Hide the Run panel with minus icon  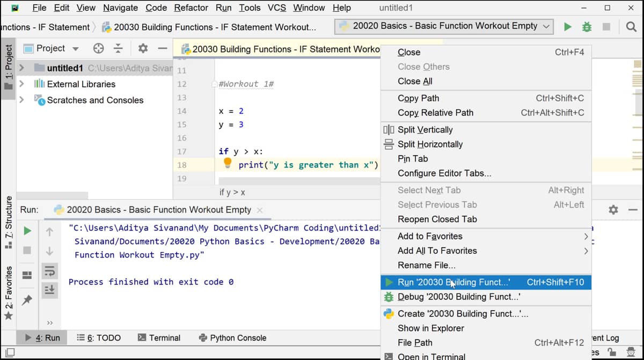(632, 210)
